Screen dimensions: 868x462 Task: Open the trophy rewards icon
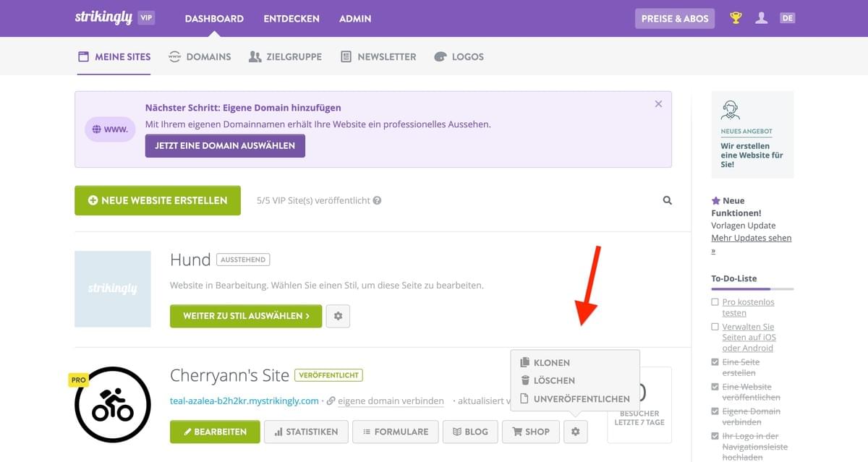click(x=736, y=18)
